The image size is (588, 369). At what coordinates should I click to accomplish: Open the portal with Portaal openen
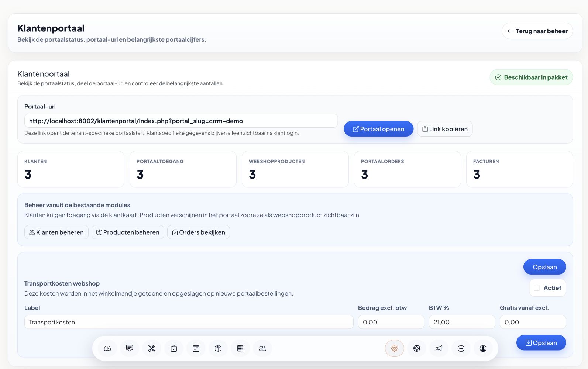pyautogui.click(x=378, y=129)
